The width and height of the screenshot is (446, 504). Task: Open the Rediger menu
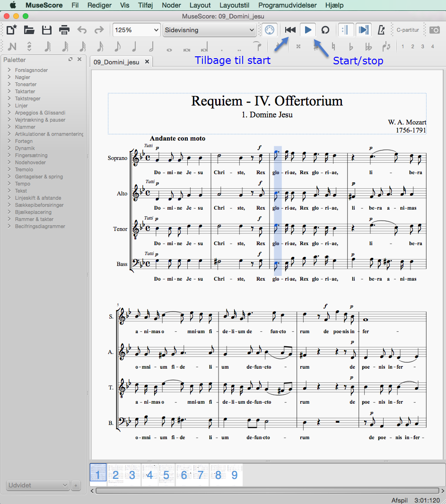pyautogui.click(x=100, y=5)
